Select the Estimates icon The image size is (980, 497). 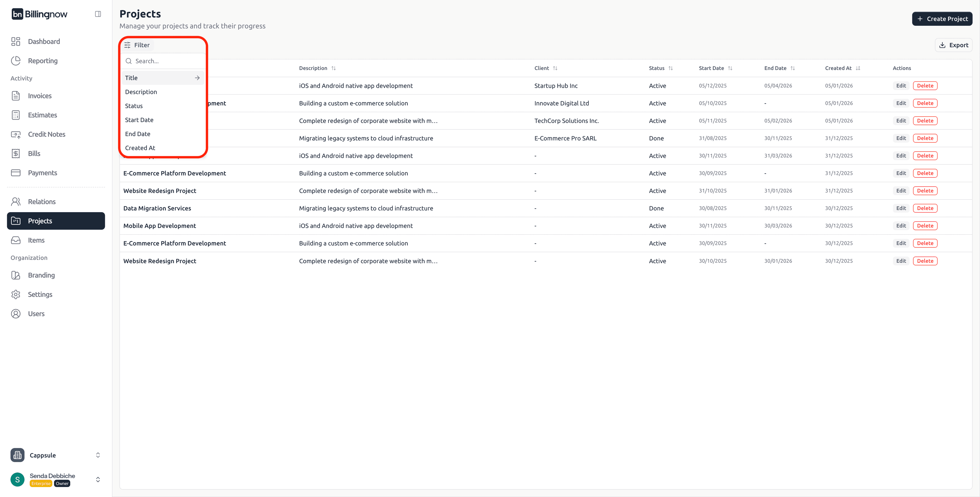coord(16,115)
